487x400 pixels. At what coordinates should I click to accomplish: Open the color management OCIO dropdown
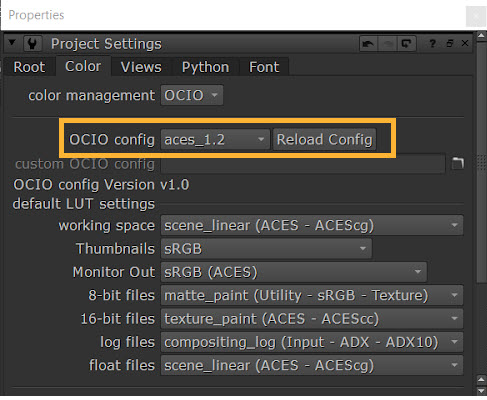tap(192, 96)
